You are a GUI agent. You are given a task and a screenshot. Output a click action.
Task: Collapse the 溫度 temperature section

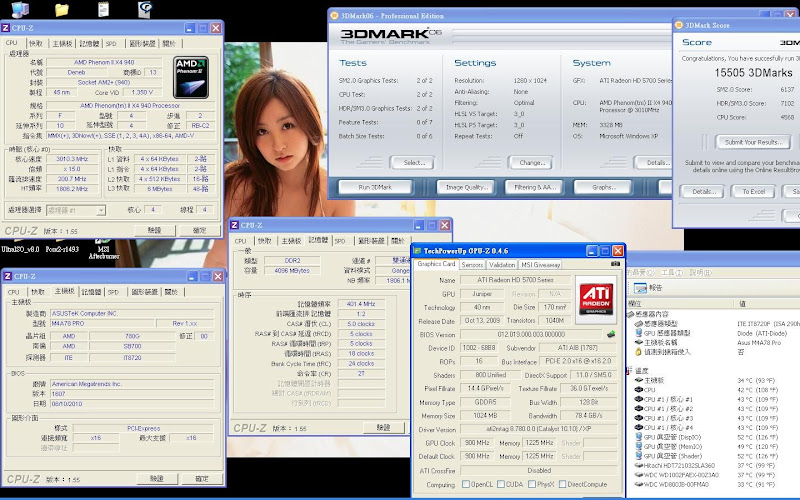(x=630, y=370)
